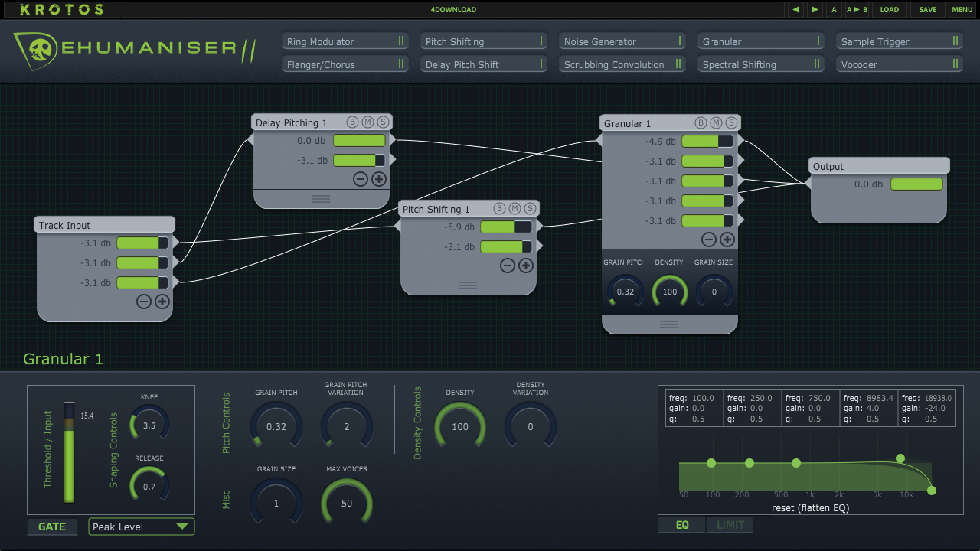This screenshot has width=980, height=551.
Task: Add a Vocoder module
Action: click(900, 64)
